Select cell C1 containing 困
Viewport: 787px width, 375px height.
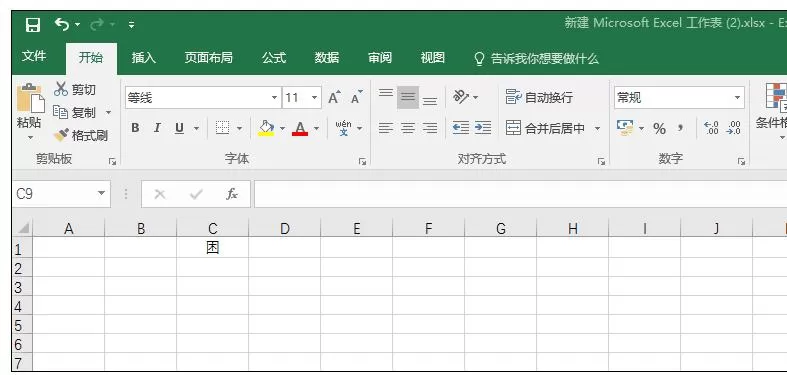tap(212, 247)
